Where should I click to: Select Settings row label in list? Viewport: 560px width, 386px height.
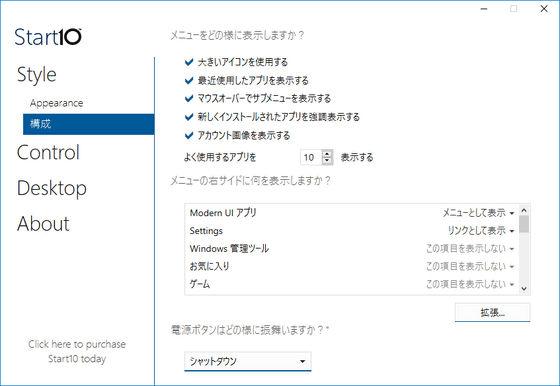[206, 231]
